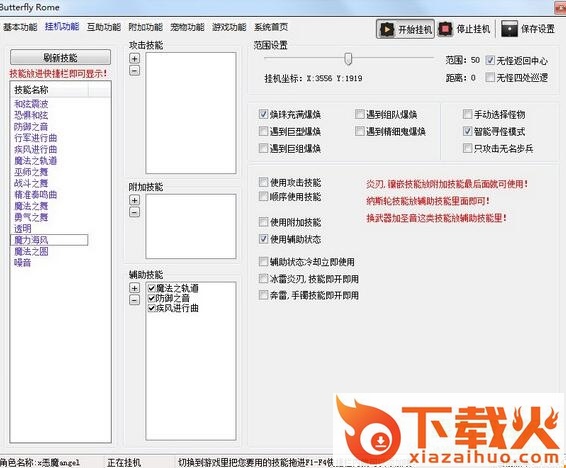Select skill 恐惧和弦 in skill list

tap(31, 115)
